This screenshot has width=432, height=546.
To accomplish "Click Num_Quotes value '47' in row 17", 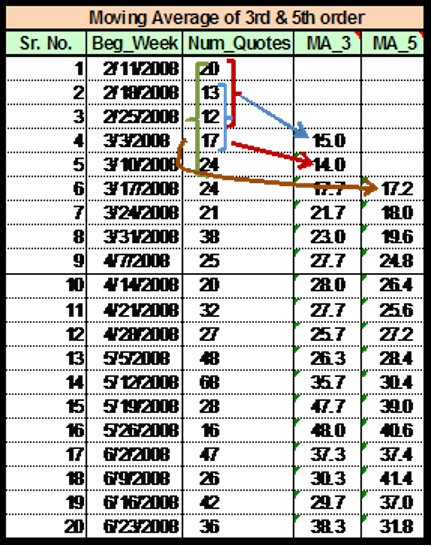I will point(238,454).
